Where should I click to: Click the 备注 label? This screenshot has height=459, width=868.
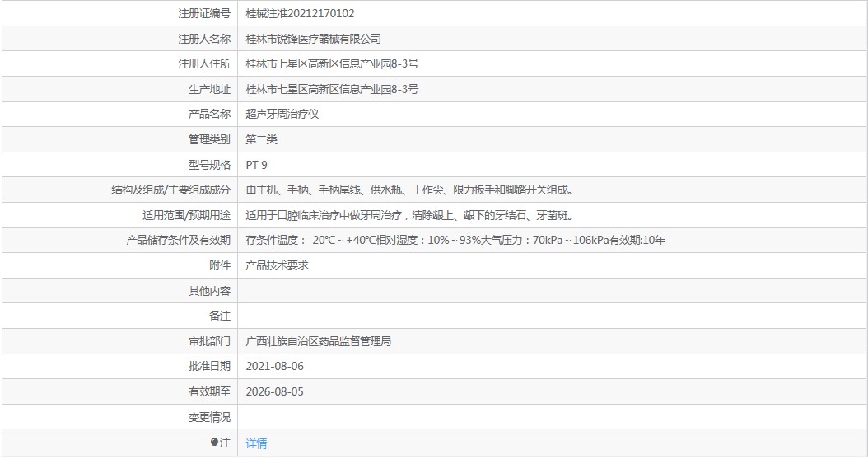220,316
